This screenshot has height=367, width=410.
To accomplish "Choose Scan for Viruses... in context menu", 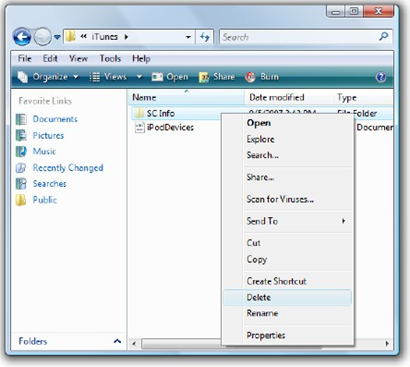I will pyautogui.click(x=288, y=199).
